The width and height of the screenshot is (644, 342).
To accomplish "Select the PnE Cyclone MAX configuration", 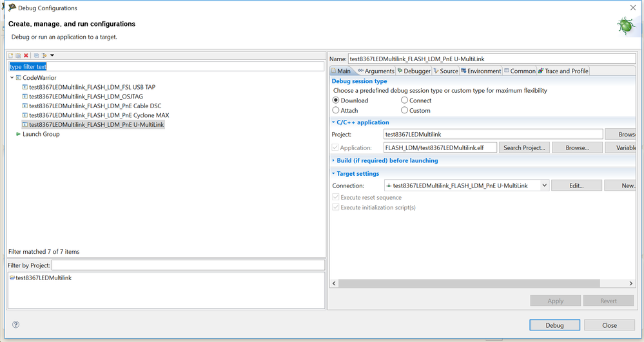I will point(99,115).
